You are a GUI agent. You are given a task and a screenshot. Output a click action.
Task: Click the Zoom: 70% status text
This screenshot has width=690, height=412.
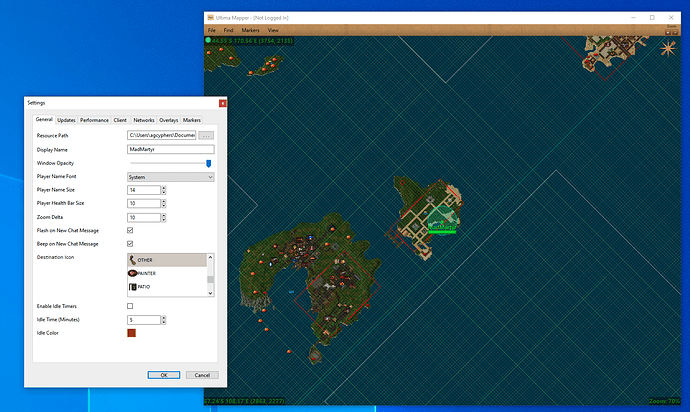coord(664,401)
